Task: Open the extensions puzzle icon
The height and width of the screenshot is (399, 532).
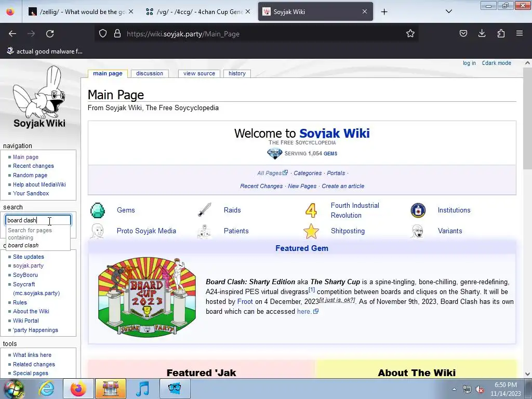Action: click(x=501, y=33)
